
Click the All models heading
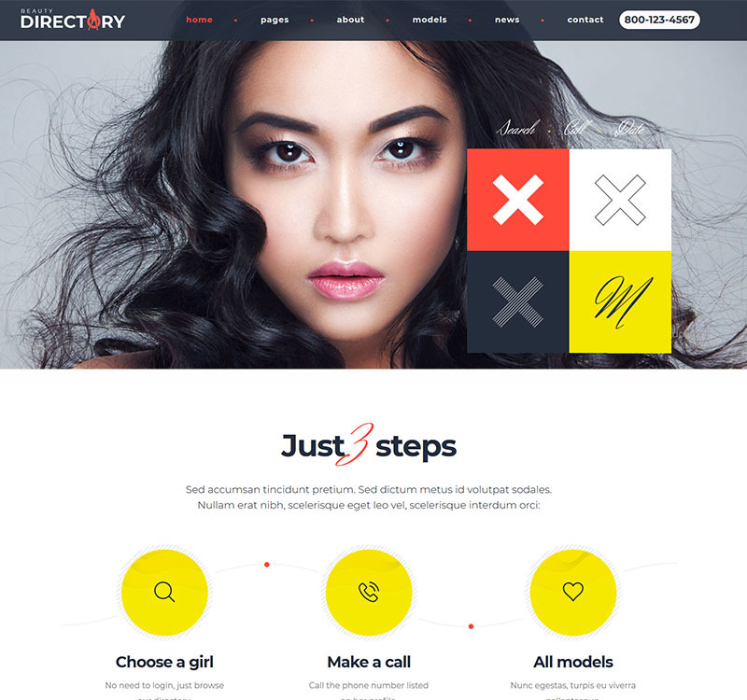573,662
